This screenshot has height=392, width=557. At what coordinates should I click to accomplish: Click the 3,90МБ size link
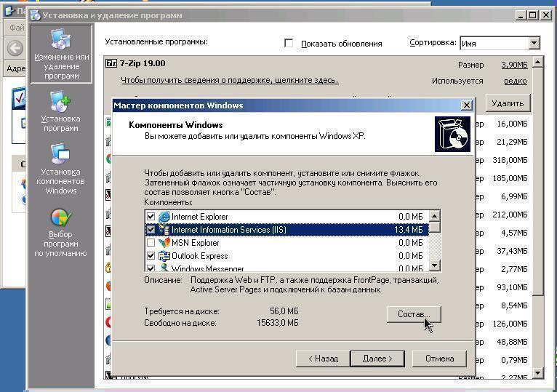click(514, 65)
